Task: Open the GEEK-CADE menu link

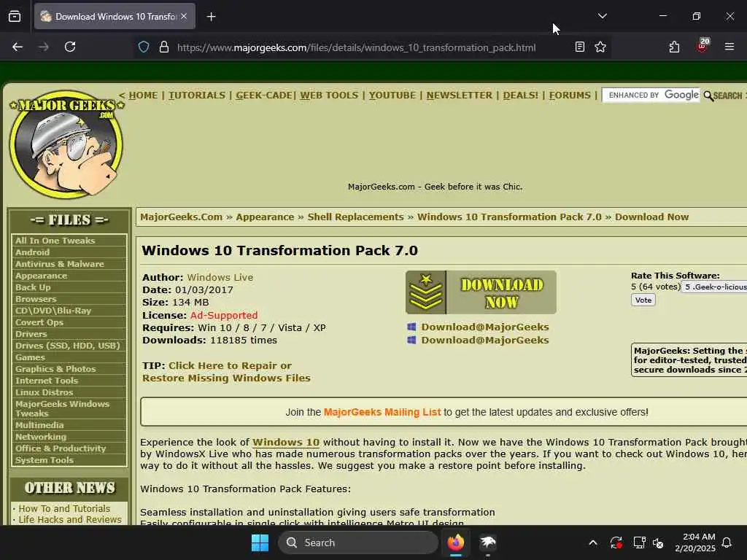Action: (264, 96)
